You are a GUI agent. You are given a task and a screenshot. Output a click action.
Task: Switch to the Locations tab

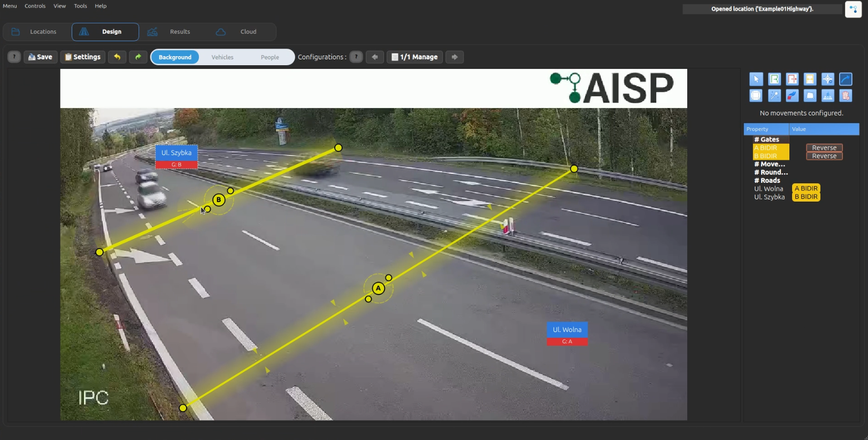[x=37, y=32]
